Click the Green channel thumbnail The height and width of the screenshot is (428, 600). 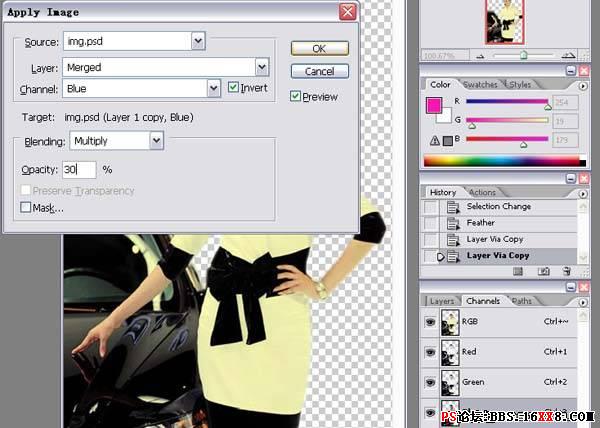(x=450, y=382)
